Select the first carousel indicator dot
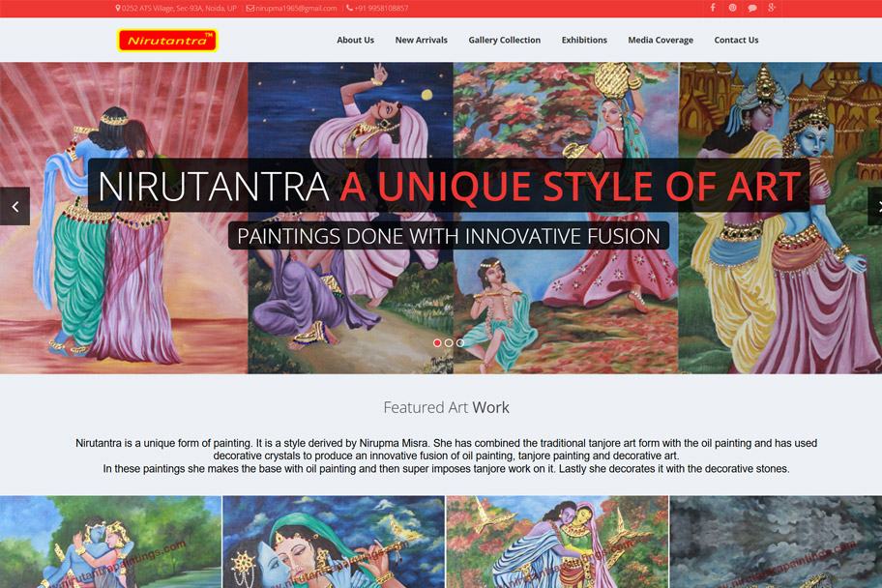The height and width of the screenshot is (588, 882). tap(437, 342)
